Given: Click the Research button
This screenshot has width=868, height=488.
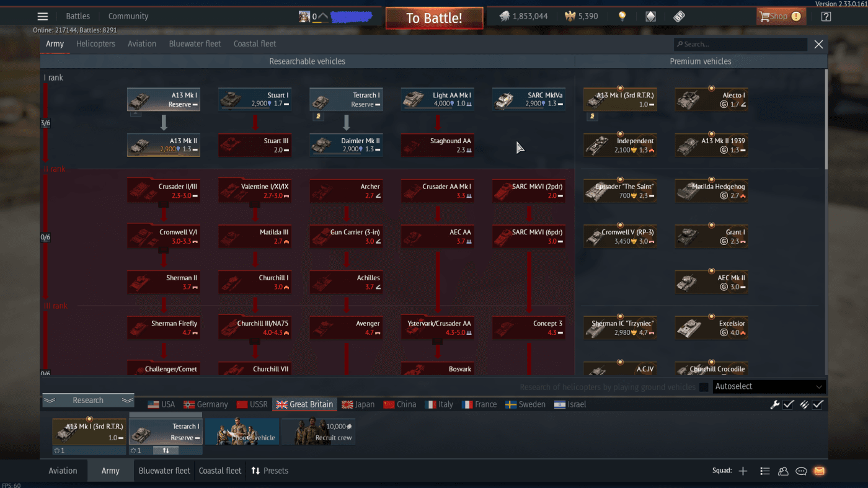Looking at the screenshot, I should tap(88, 401).
